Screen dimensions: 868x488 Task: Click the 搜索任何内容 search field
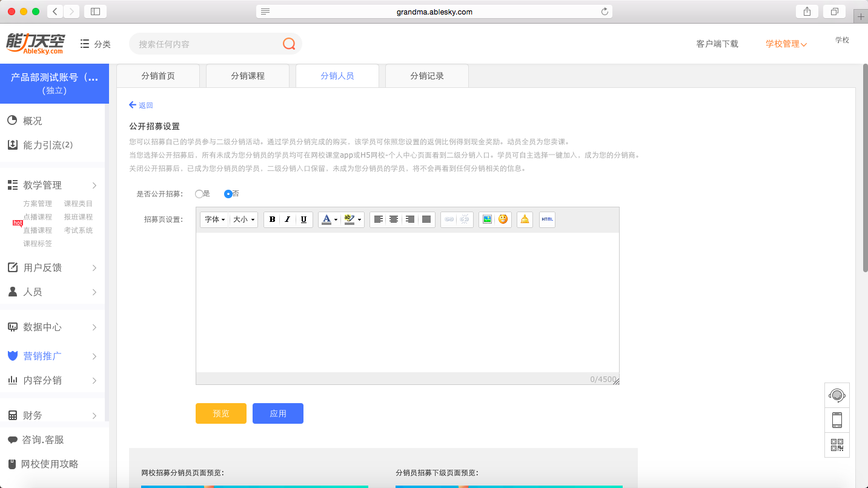206,44
